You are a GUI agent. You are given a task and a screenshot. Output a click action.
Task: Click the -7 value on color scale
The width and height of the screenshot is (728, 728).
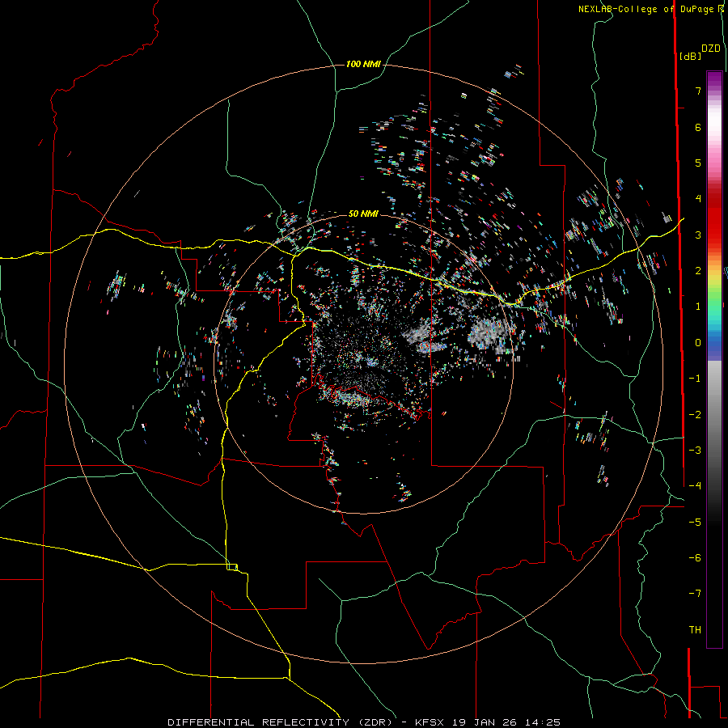click(695, 594)
